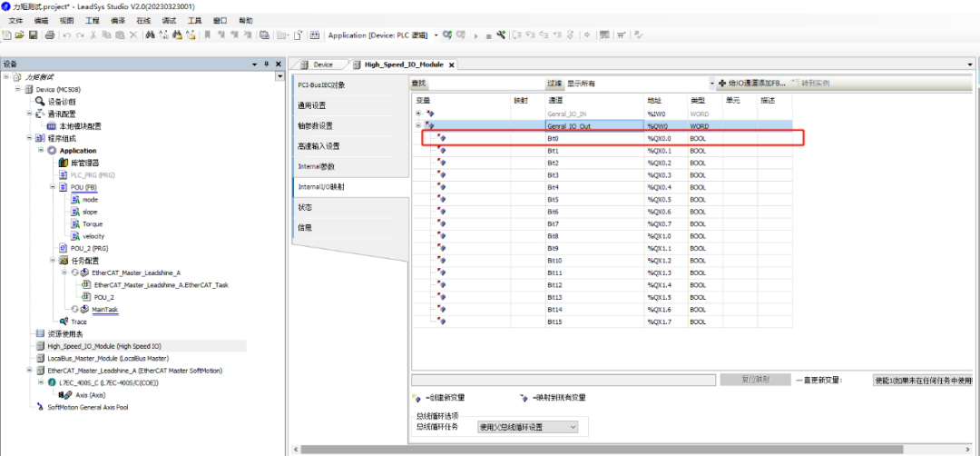
Task: Click the Application gear icon in tree
Action: point(51,151)
